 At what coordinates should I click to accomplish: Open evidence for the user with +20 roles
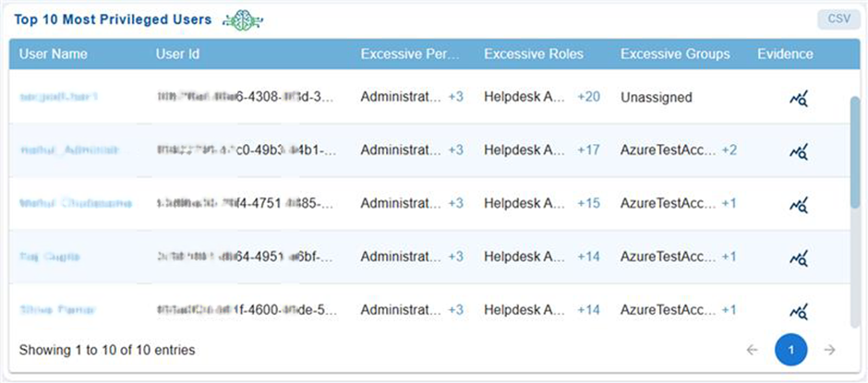coord(799,98)
